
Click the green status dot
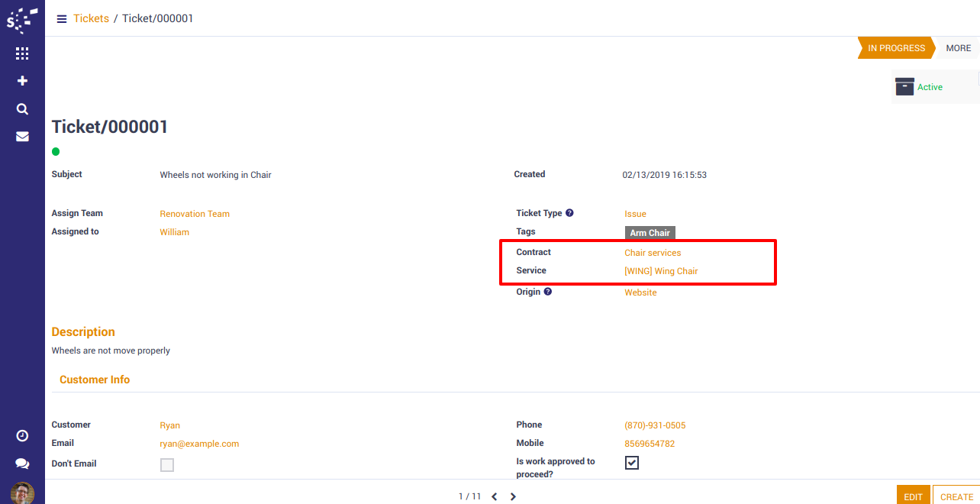(x=56, y=151)
